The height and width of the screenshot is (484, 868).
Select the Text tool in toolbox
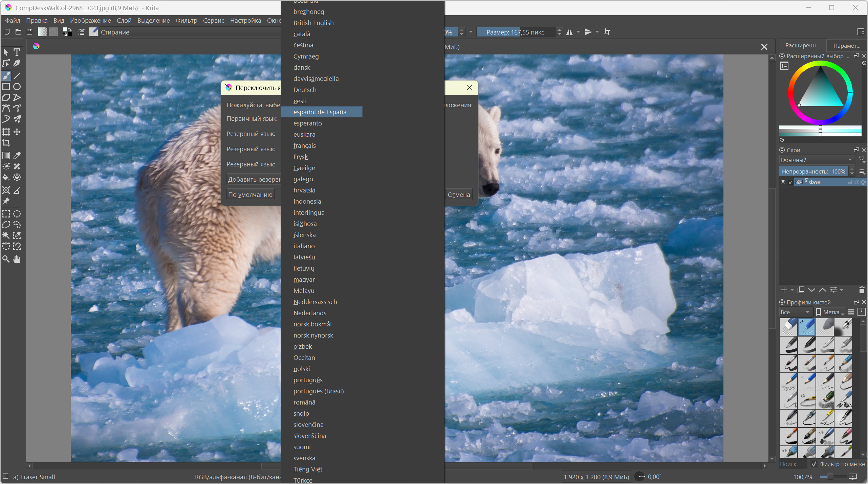pos(17,52)
